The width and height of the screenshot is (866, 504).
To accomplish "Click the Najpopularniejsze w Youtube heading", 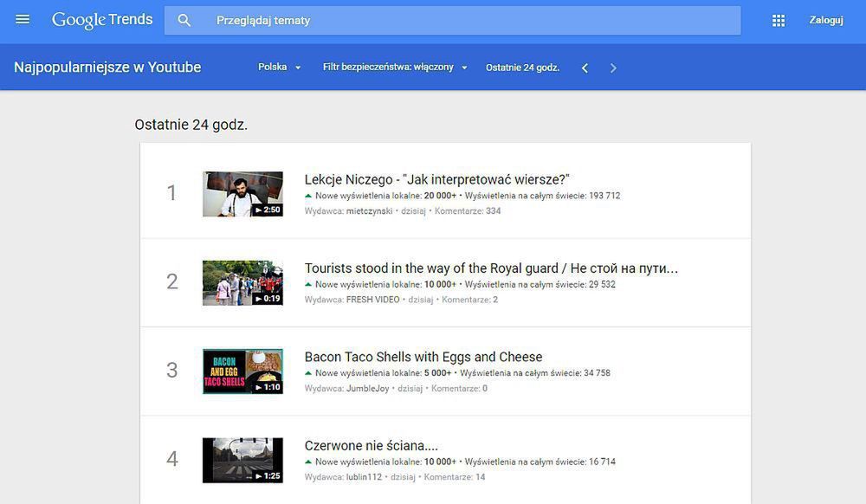I will coord(107,68).
